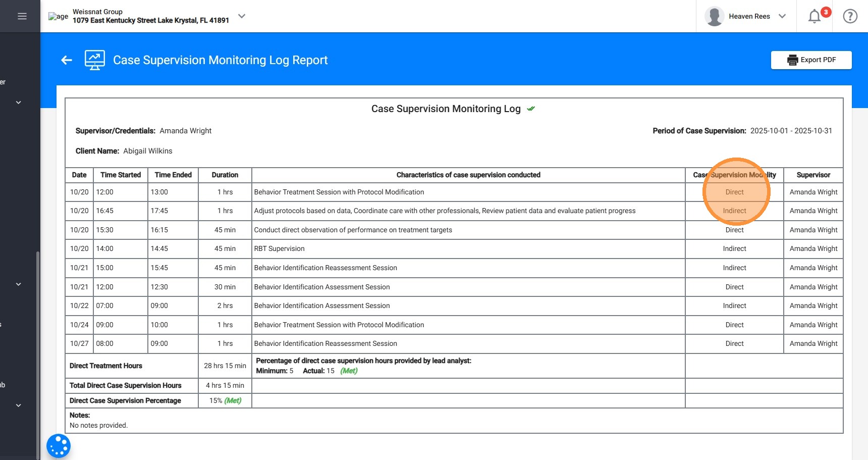Viewport: 868px width, 460px height.
Task: Click the monitoring report screen icon
Action: pyautogui.click(x=95, y=60)
